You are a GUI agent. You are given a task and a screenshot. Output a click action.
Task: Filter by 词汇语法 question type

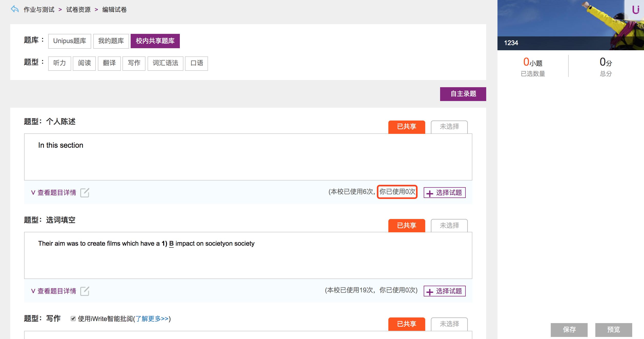(165, 63)
